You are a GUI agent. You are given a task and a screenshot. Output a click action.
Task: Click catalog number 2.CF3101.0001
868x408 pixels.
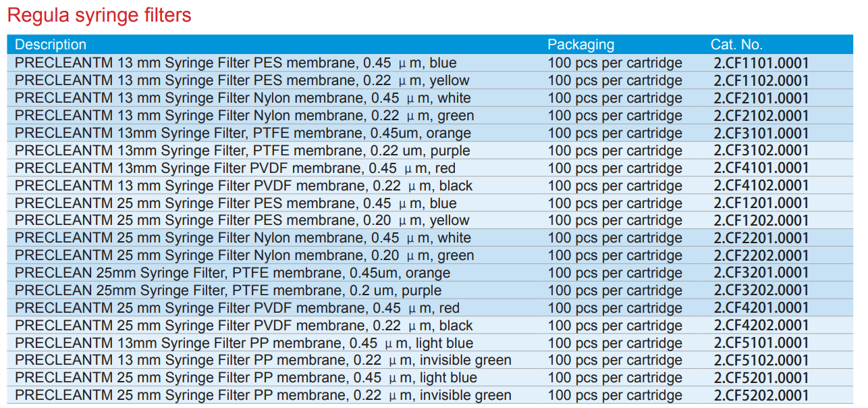pyautogui.click(x=761, y=133)
